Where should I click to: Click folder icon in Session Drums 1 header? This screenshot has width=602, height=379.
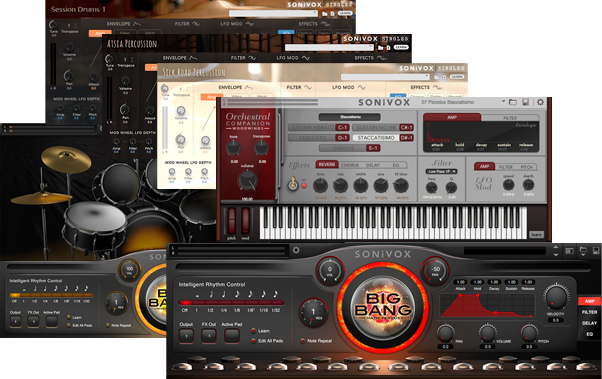tap(324, 13)
